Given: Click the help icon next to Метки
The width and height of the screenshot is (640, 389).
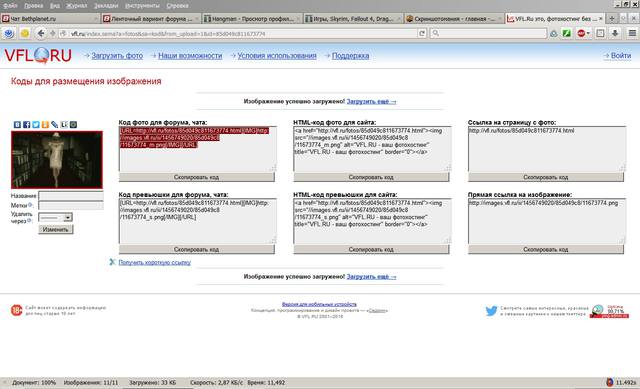Looking at the screenshot, I should 31,205.
